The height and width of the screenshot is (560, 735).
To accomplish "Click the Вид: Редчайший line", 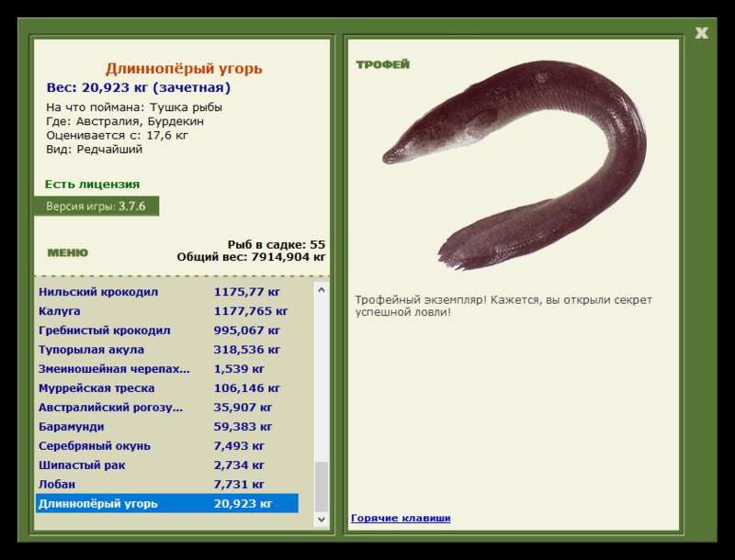I will pos(95,150).
